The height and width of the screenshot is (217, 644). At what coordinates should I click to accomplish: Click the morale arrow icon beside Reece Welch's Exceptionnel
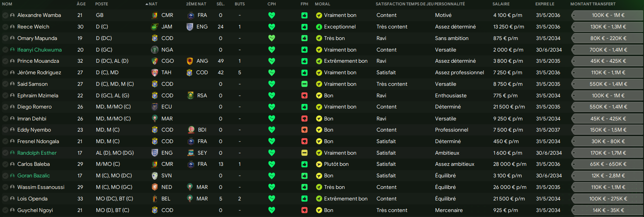click(x=319, y=27)
